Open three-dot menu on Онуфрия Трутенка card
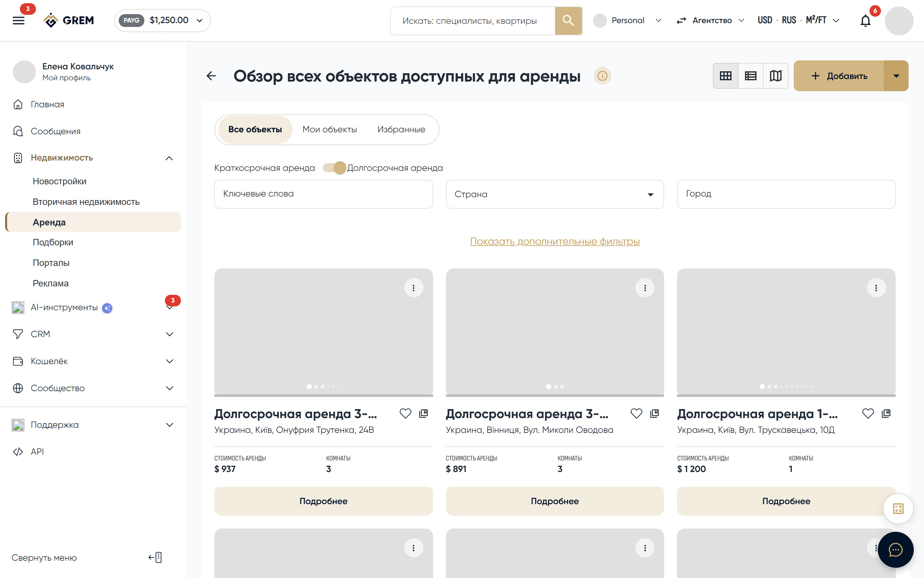This screenshot has height=578, width=924. pos(414,288)
